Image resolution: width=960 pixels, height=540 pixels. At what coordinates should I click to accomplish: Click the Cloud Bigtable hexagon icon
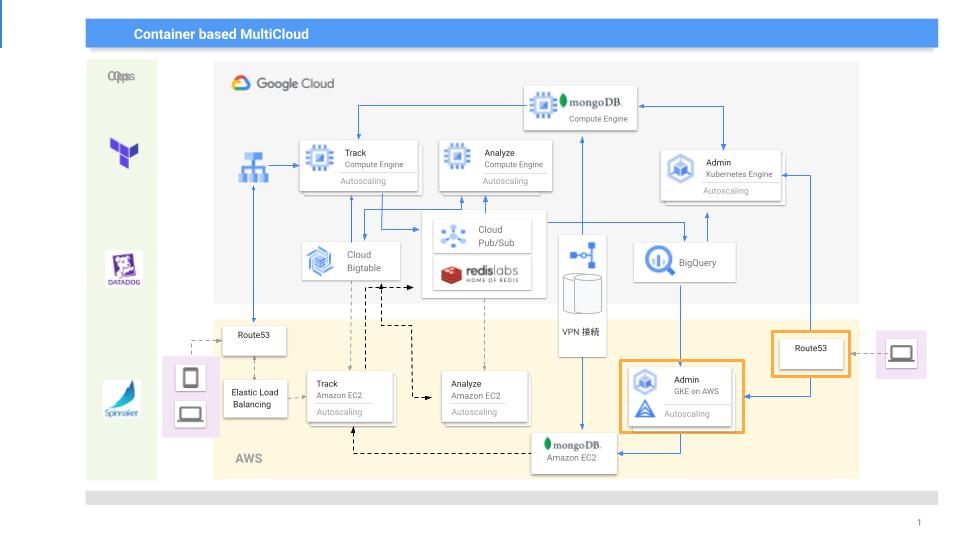(x=320, y=261)
